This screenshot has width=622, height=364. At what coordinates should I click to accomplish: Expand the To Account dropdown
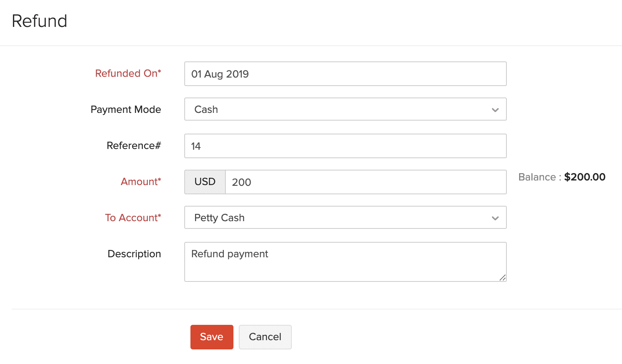click(x=338, y=218)
